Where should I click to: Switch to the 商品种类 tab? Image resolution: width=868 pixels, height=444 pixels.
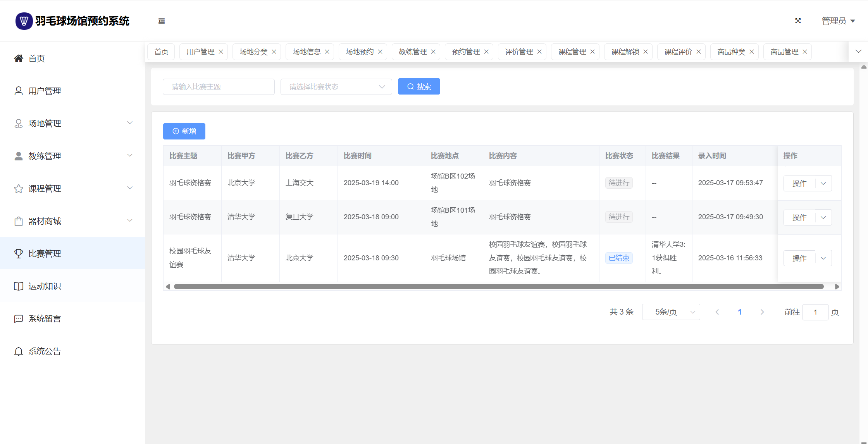click(731, 52)
